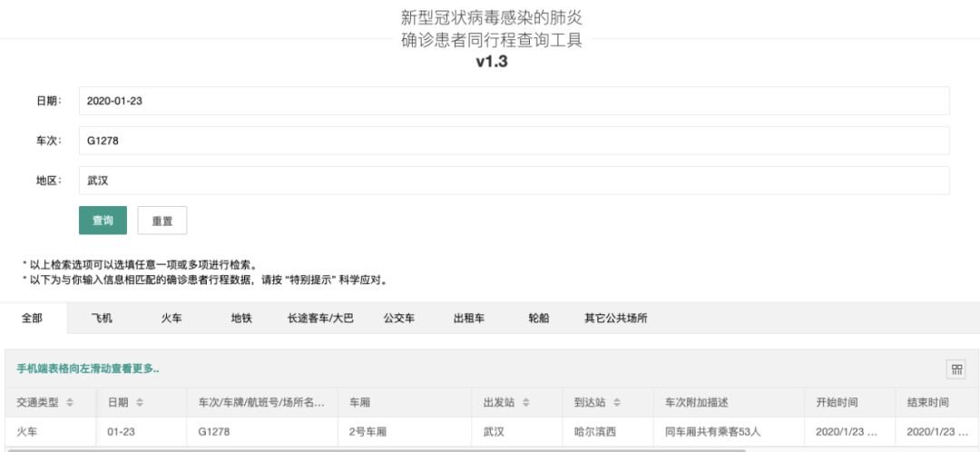Switch to the 轮船 tab
This screenshot has height=452, width=980.
(x=538, y=319)
